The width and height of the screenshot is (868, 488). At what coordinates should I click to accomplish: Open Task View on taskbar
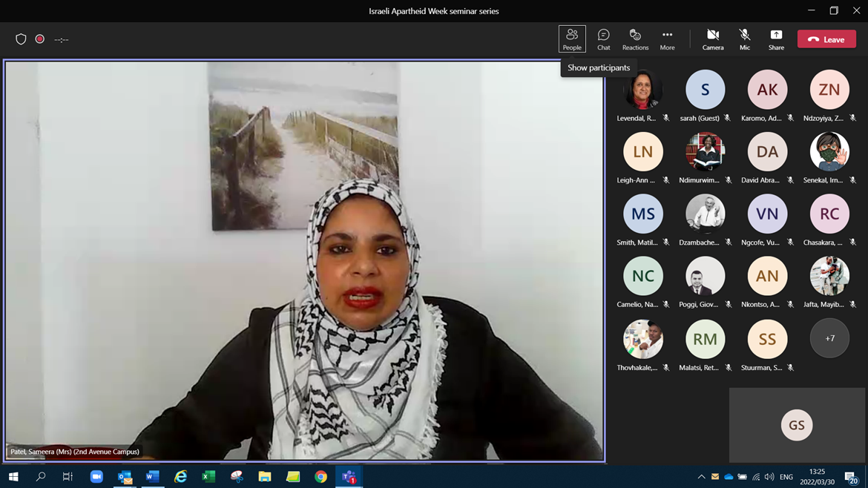pyautogui.click(x=68, y=476)
